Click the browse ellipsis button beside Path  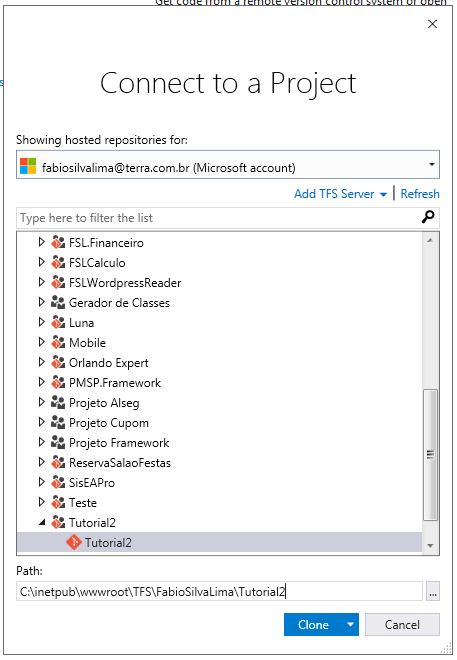pos(433,591)
